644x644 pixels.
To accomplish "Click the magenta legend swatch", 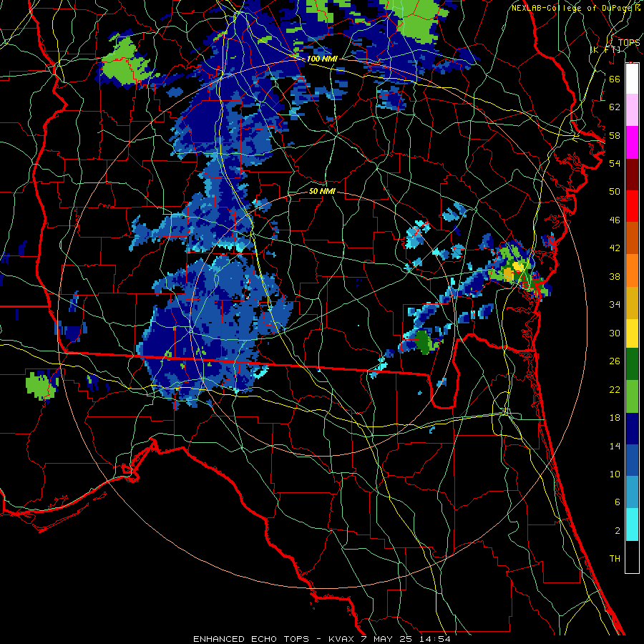I will click(632, 142).
